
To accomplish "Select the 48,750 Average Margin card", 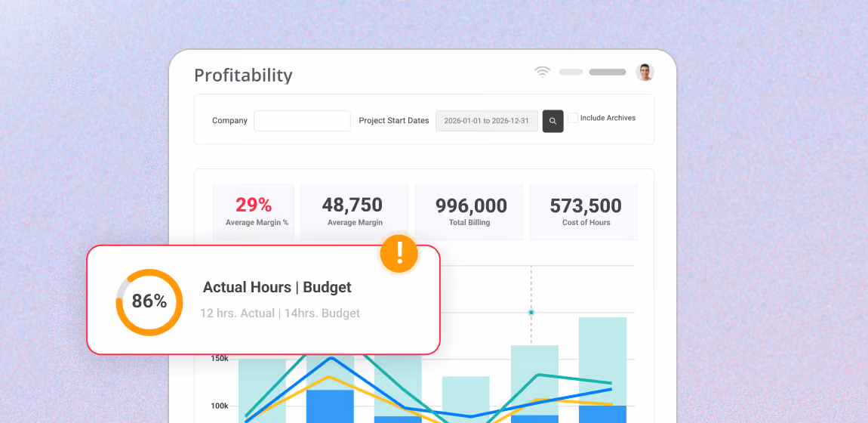I will click(354, 212).
